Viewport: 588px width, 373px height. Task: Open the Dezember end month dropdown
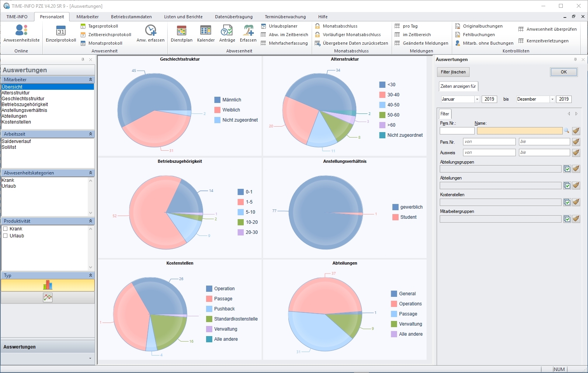click(x=552, y=99)
